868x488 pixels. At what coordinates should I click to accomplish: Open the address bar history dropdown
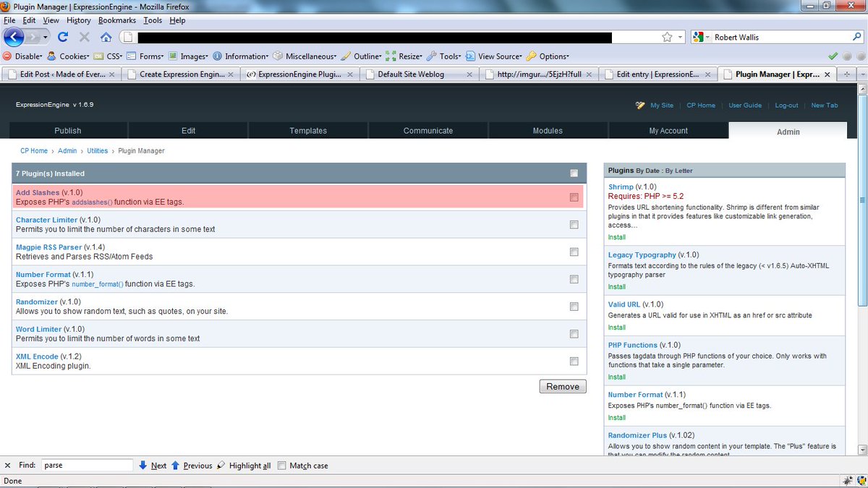click(x=680, y=37)
